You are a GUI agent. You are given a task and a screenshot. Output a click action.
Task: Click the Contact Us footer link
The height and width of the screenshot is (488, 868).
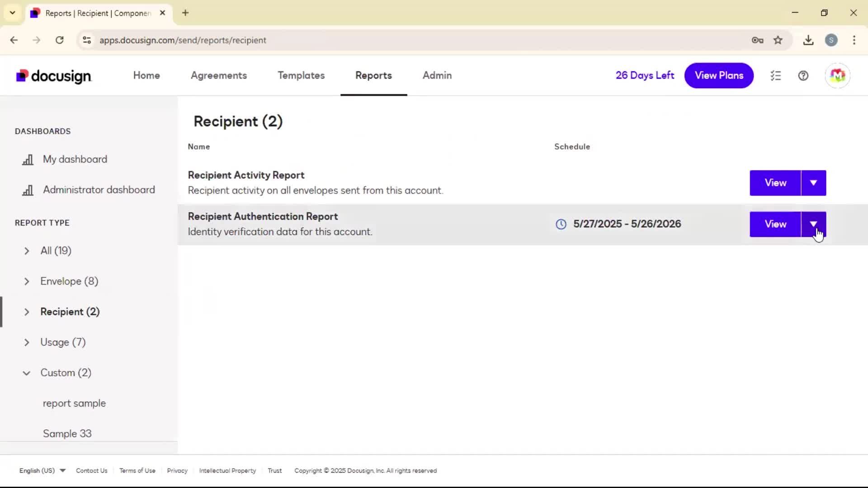[x=92, y=470]
